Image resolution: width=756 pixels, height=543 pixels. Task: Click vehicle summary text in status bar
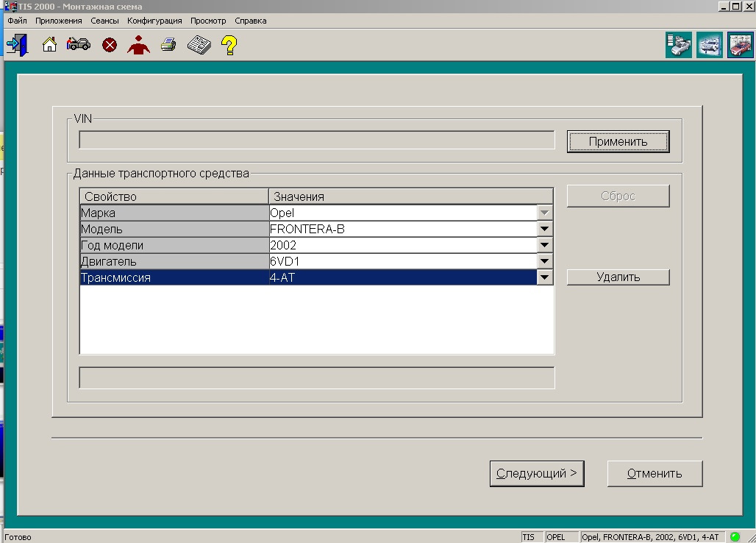point(652,537)
